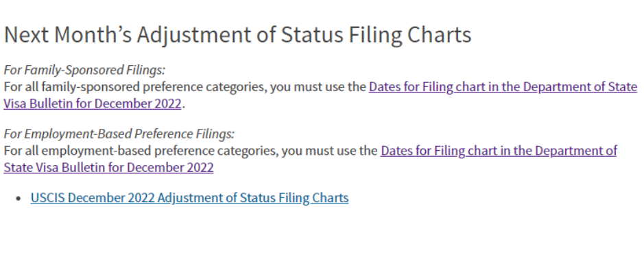Image resolution: width=644 pixels, height=259 pixels.
Task: Click the 'For all employment-based preference categories' text
Action: click(141, 151)
